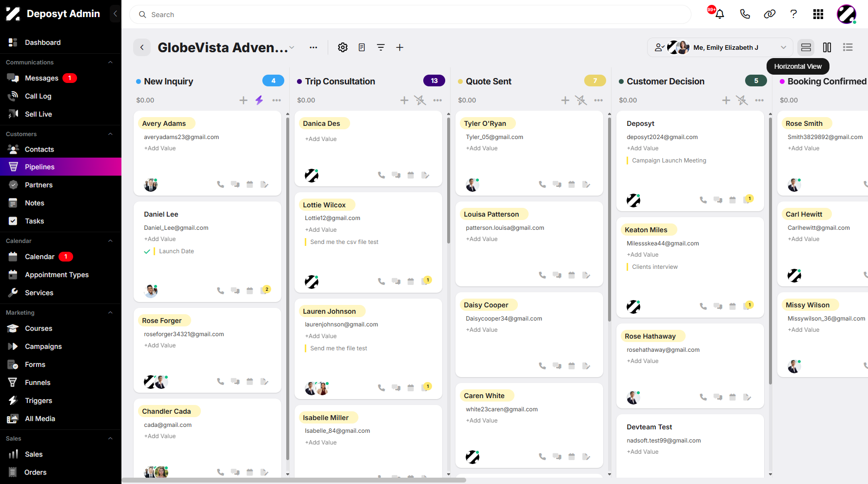This screenshot has width=868, height=484.
Task: Open the user profile avatar
Action: tap(847, 14)
